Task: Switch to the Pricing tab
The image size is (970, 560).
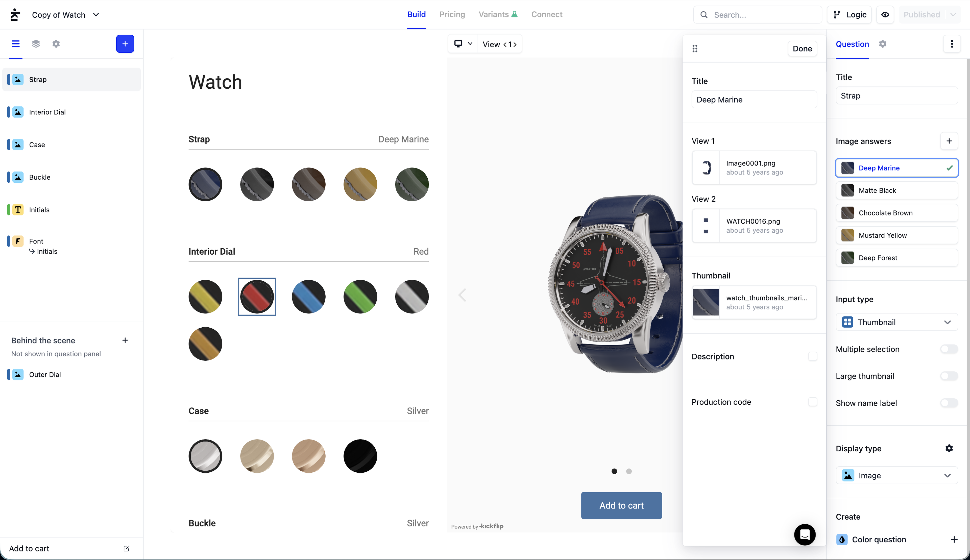Action: [x=452, y=15]
